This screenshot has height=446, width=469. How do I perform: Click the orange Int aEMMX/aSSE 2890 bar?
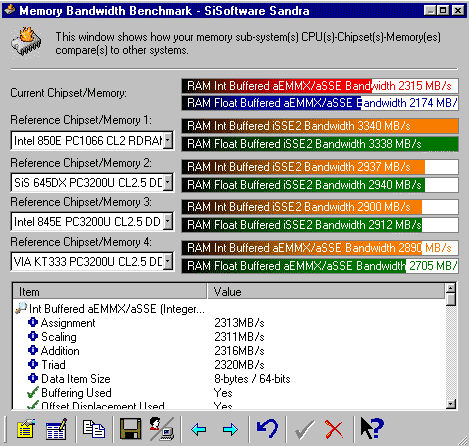[320, 248]
